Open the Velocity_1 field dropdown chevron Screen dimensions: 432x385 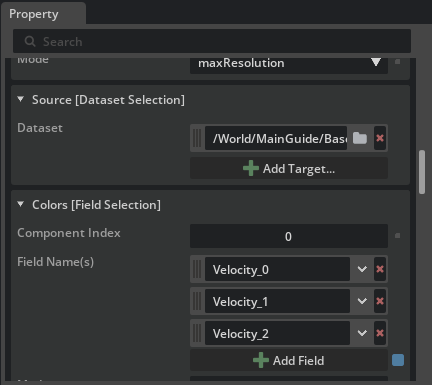[362, 301]
